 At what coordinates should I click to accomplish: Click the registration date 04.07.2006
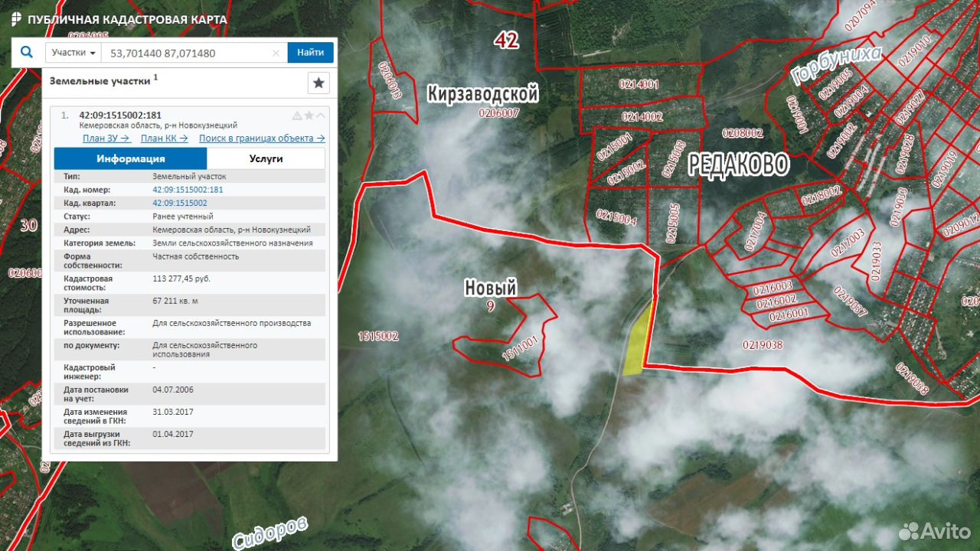[x=173, y=390]
